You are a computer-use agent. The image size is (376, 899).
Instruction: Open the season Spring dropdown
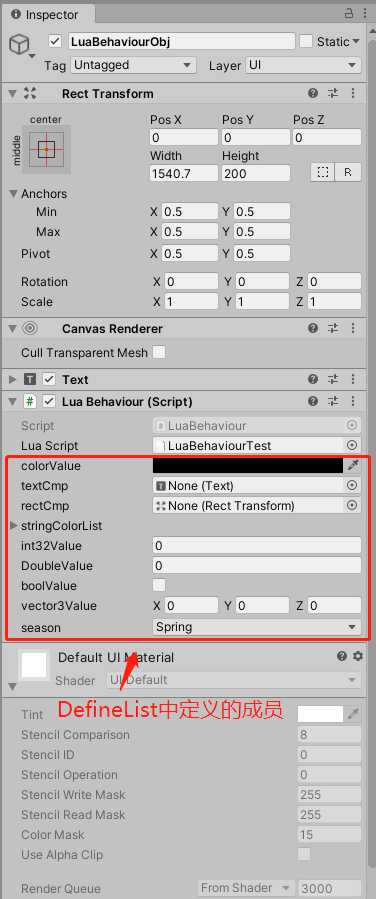pos(257,627)
